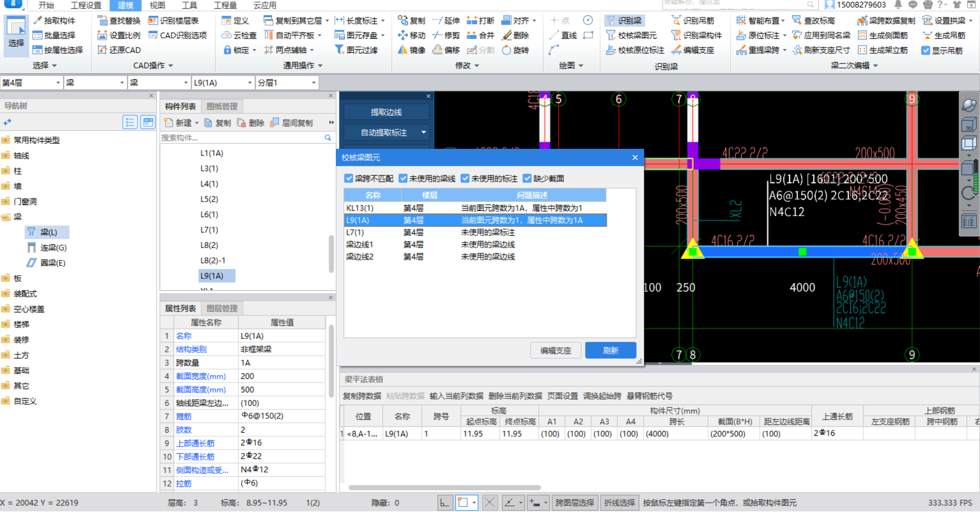Select the 批量选择 tool

[x=54, y=35]
